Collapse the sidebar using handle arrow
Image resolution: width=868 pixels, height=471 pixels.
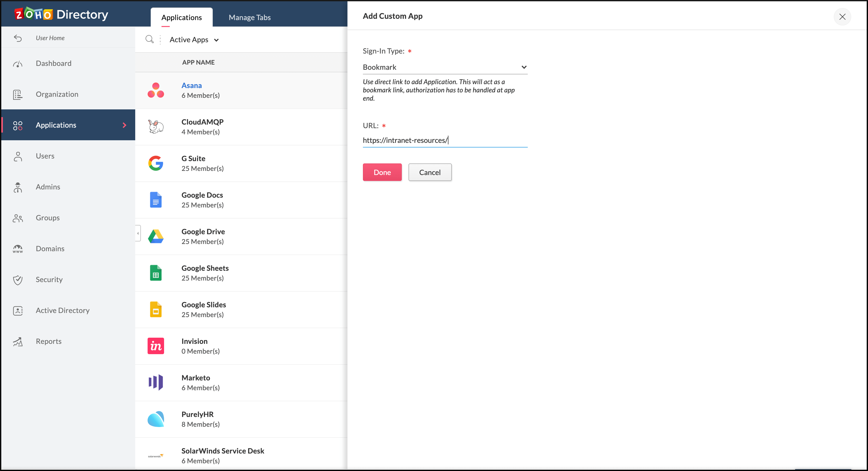point(138,233)
